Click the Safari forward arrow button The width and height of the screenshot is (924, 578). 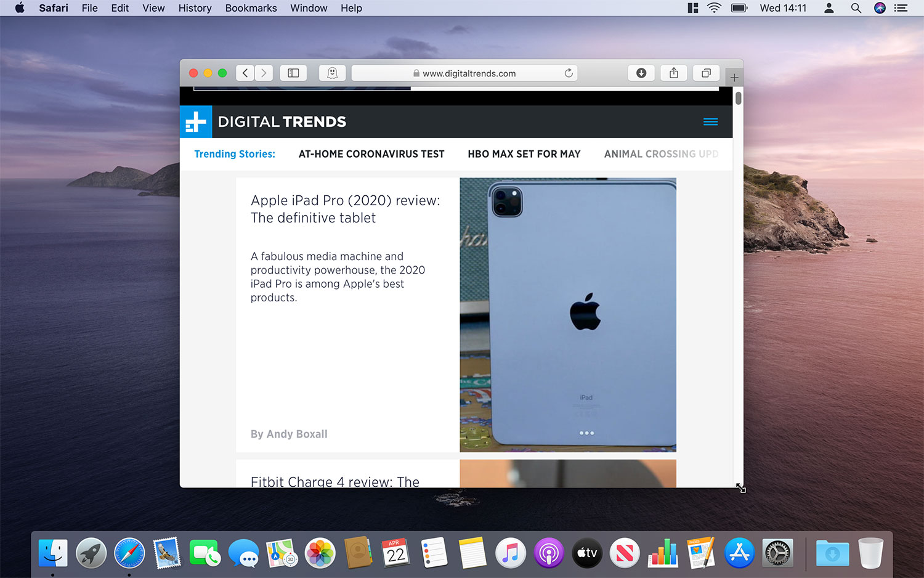(x=264, y=73)
